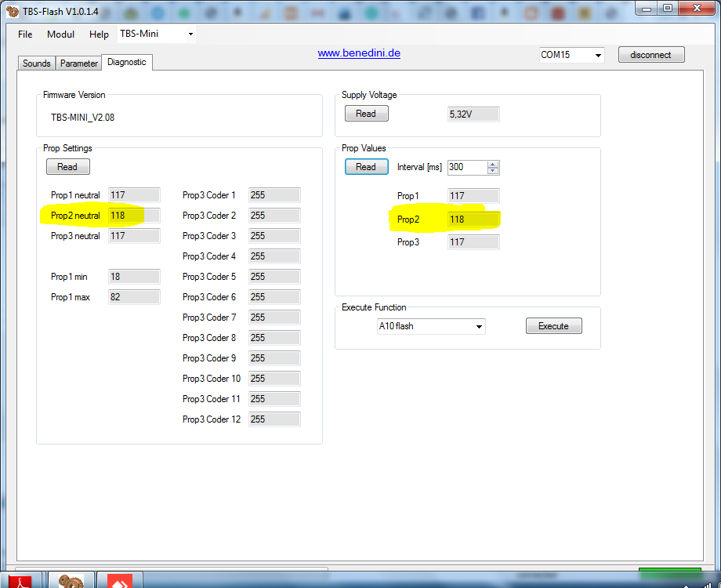
Task: Increase the Interval value with up arrow
Action: click(x=493, y=164)
